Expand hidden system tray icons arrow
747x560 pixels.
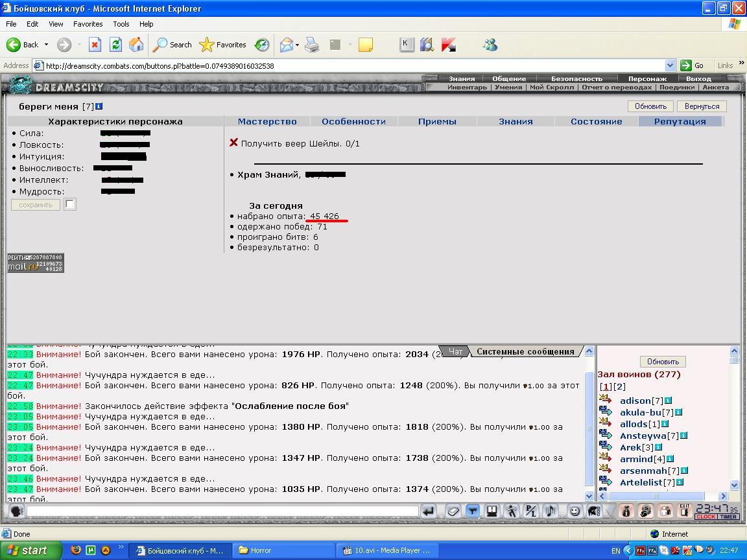[x=628, y=550]
